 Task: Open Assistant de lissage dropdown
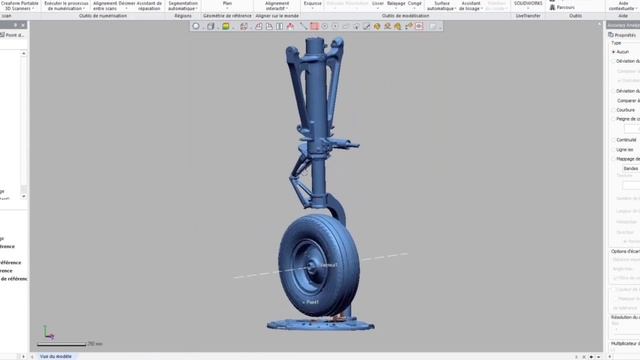point(471,5)
